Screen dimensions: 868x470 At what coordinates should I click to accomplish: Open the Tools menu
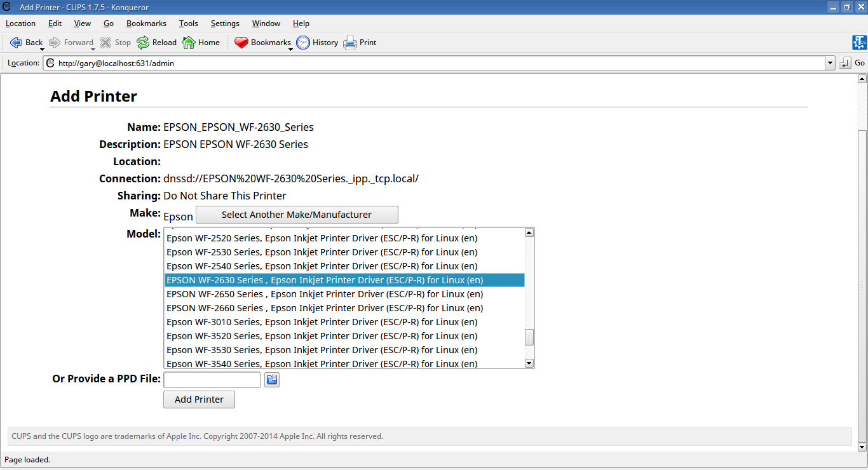(189, 23)
